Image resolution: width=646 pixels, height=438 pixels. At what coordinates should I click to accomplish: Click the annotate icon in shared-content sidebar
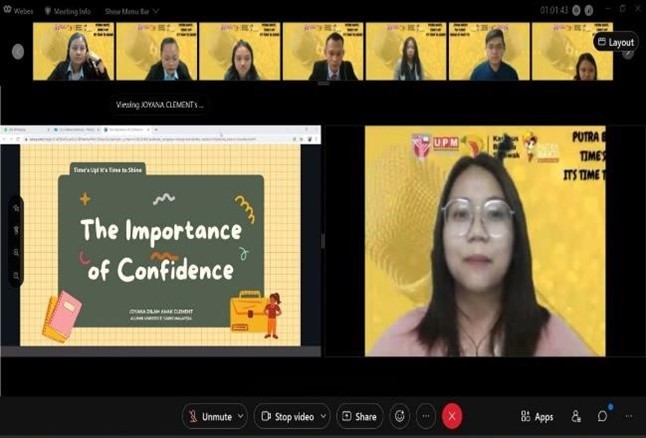tap(16, 208)
